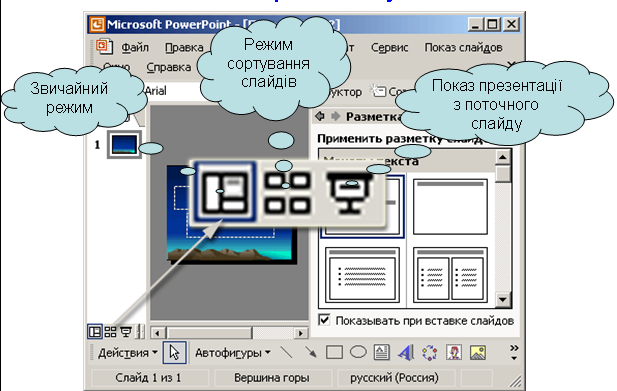This screenshot has width=617, height=391.
Task: Minimize the PowerPoint window
Action: [475, 24]
